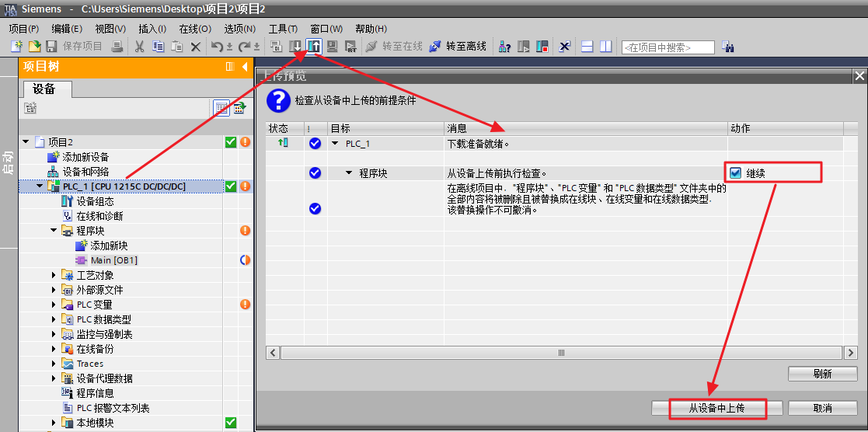This screenshot has height=432, width=868.
Task: Expand the PLC 变量 folder
Action: click(x=54, y=305)
